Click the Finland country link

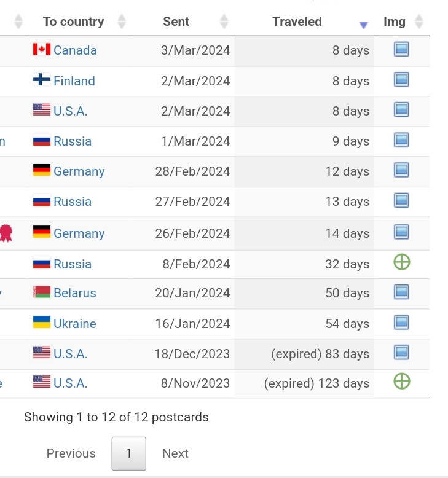click(x=74, y=81)
